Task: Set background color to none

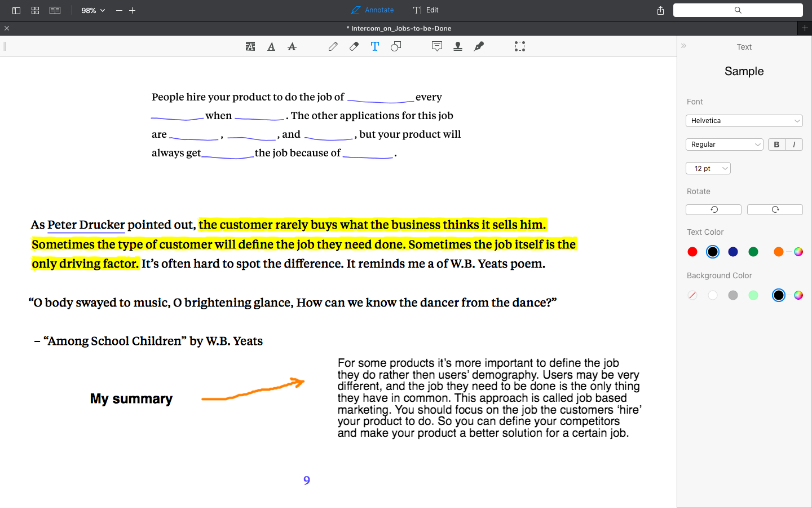Action: point(692,295)
